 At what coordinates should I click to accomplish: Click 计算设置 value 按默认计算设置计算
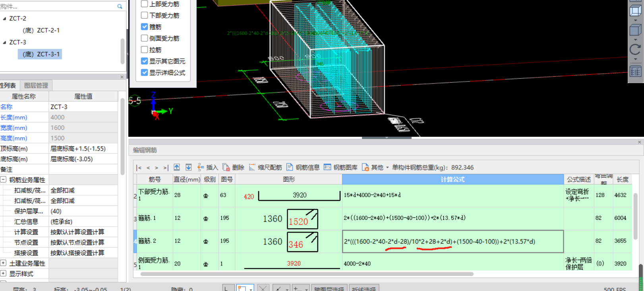pyautogui.click(x=83, y=232)
